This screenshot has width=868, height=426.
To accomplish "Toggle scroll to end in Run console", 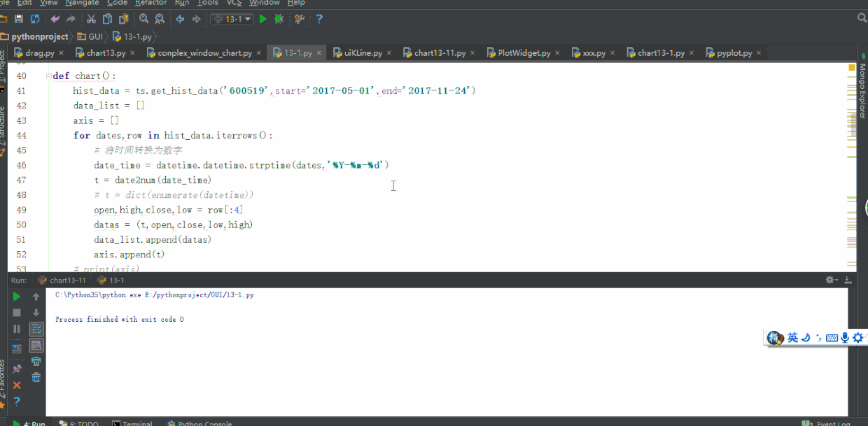I will point(36,346).
